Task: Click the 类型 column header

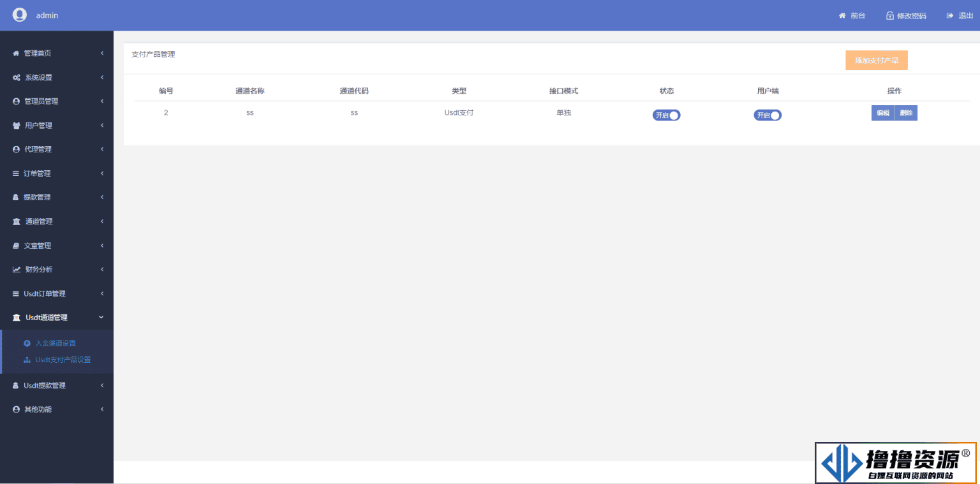Action: coord(459,91)
